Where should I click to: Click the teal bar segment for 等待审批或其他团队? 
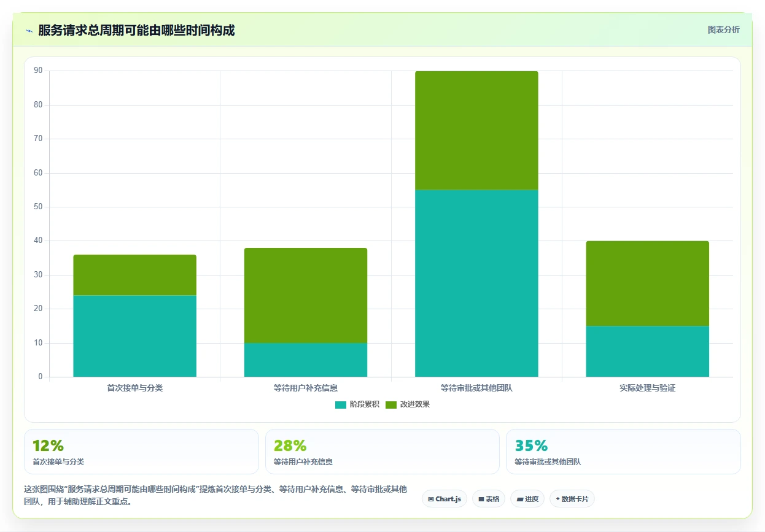(476, 283)
